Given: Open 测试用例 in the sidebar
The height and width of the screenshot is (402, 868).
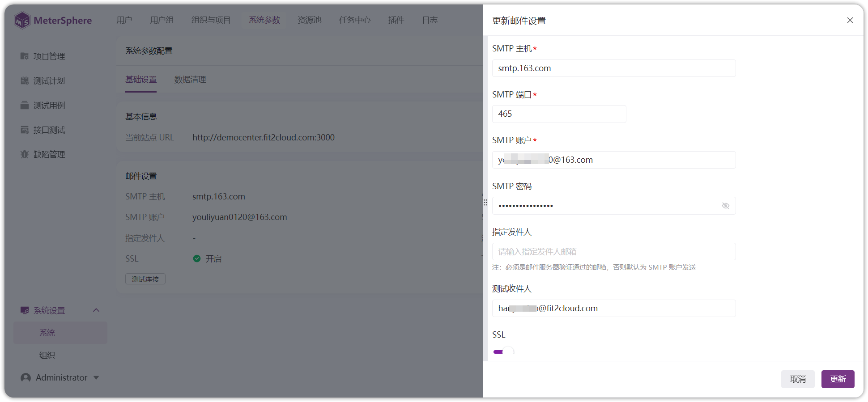Looking at the screenshot, I should [43, 105].
